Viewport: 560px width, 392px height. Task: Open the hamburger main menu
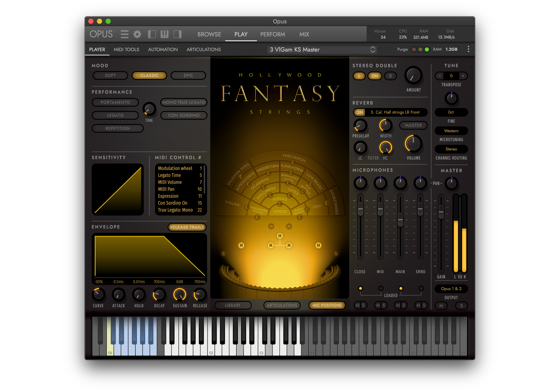124,34
